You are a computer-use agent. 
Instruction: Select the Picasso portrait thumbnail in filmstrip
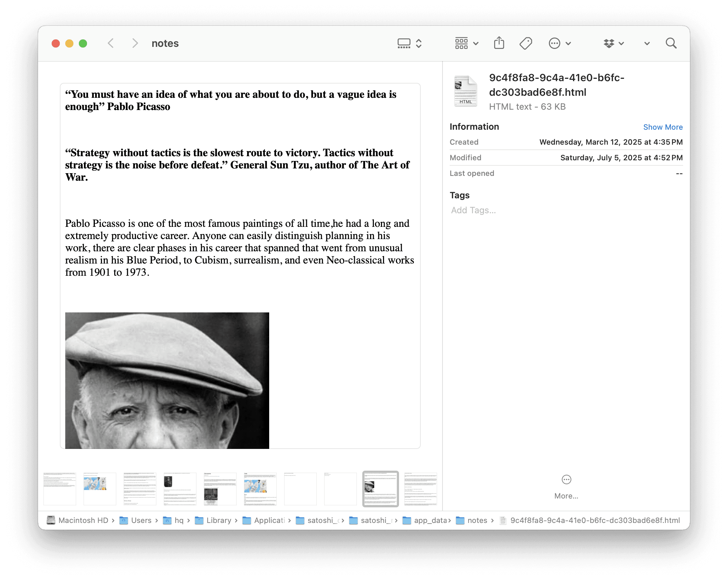[x=380, y=489]
